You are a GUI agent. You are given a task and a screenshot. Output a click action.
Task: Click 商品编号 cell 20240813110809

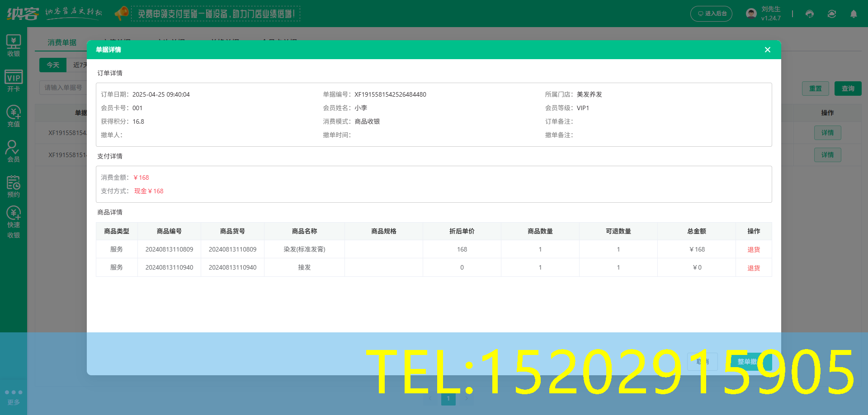(169, 249)
